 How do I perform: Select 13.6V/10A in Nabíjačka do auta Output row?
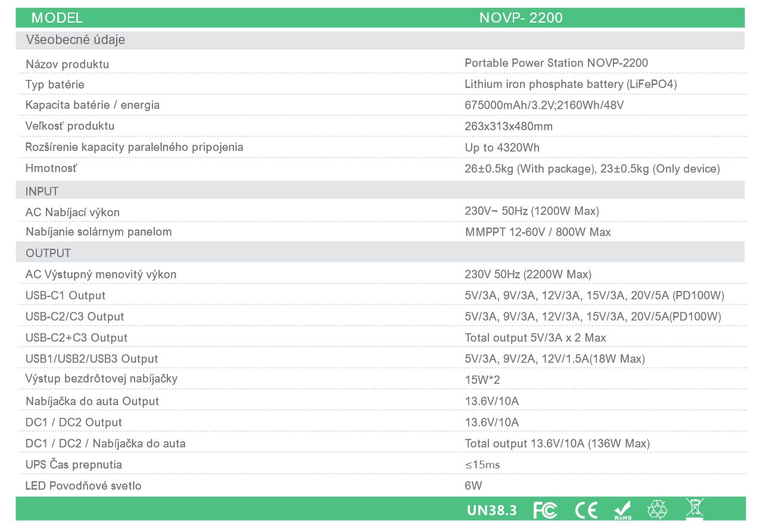[492, 401]
